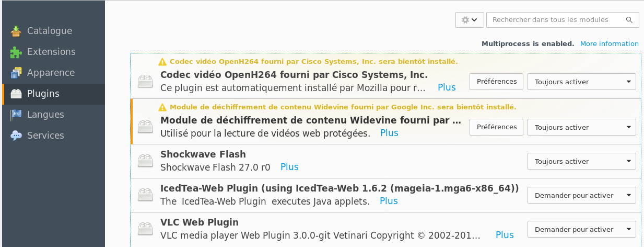Image resolution: width=644 pixels, height=247 pixels.
Task: Open the Apparence paintbrush icon
Action: 16,73
